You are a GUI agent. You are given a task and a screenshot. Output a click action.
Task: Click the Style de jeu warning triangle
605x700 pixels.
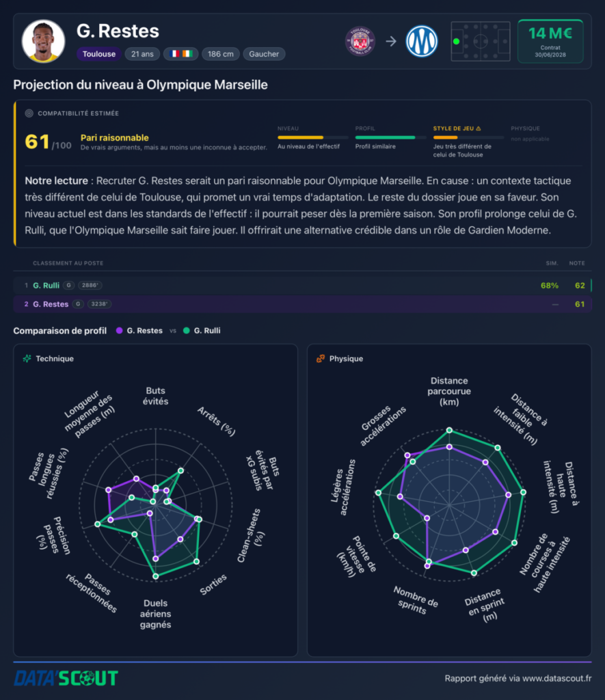[x=479, y=129]
